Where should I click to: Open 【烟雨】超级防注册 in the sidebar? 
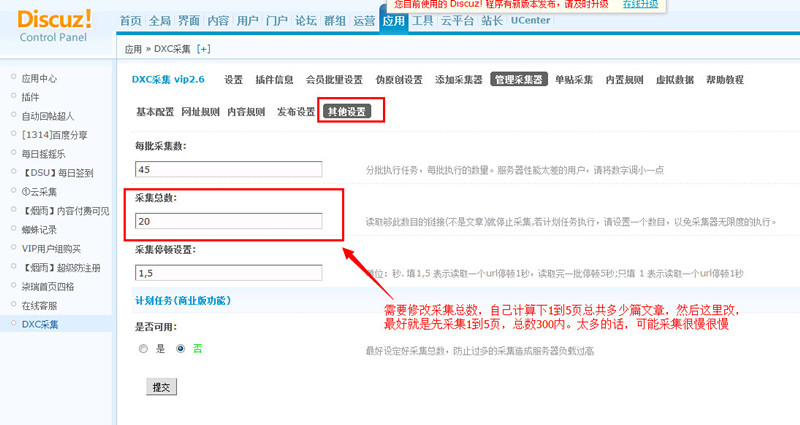tap(61, 268)
